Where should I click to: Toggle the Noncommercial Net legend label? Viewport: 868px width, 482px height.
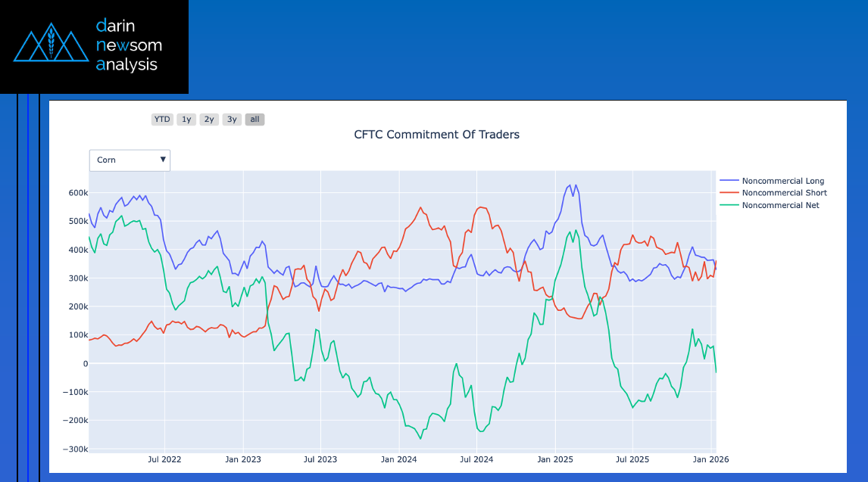(x=780, y=205)
